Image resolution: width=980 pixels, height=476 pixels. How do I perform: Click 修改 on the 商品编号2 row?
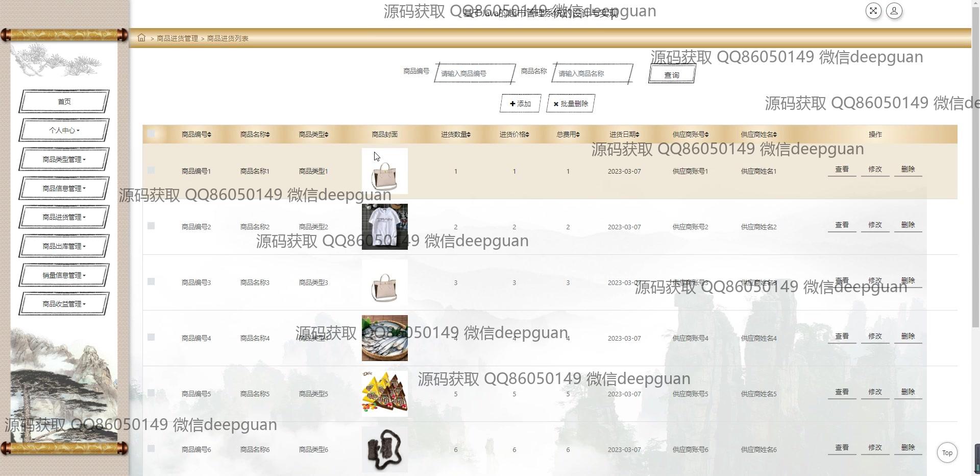875,225
